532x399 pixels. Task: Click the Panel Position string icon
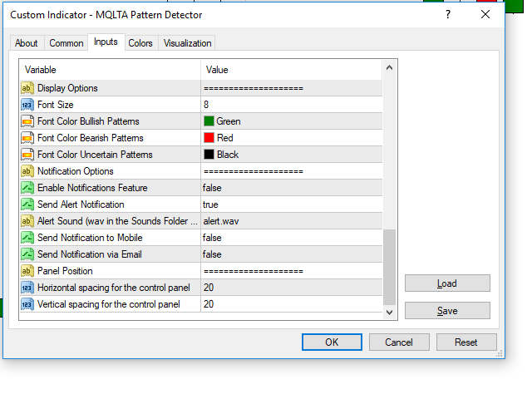click(x=27, y=271)
